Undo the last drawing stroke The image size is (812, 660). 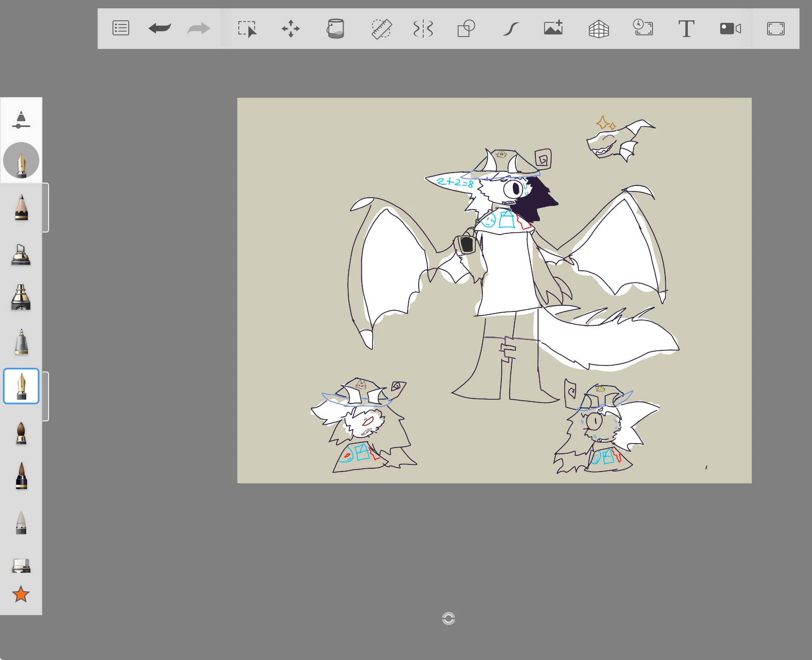pos(159,28)
